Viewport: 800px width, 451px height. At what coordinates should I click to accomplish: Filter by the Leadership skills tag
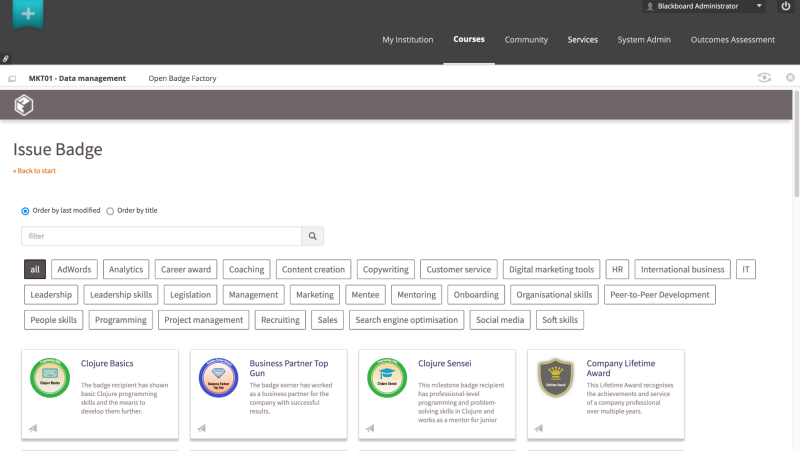click(121, 295)
